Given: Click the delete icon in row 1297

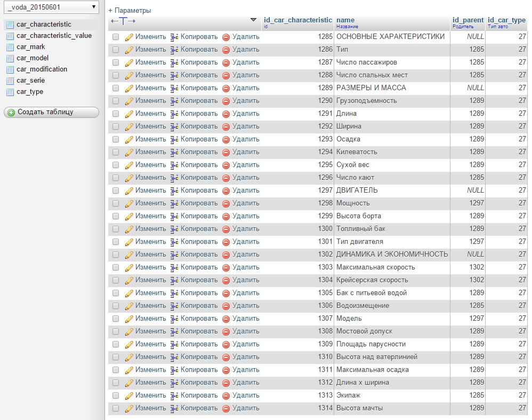Looking at the screenshot, I should 226,191.
